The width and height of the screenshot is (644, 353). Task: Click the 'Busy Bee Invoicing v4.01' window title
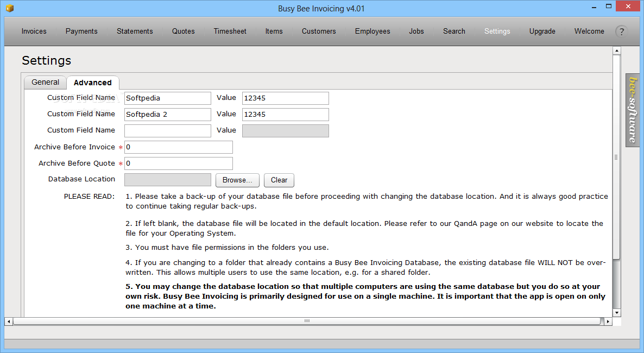coord(321,9)
